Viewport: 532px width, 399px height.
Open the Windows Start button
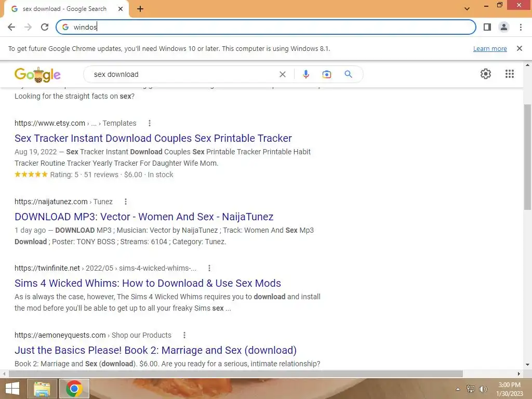pyautogui.click(x=12, y=389)
